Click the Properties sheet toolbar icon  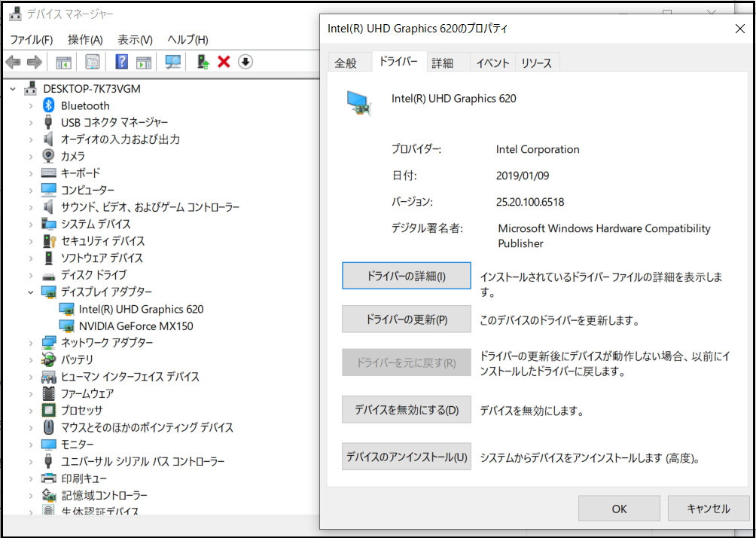click(x=92, y=62)
